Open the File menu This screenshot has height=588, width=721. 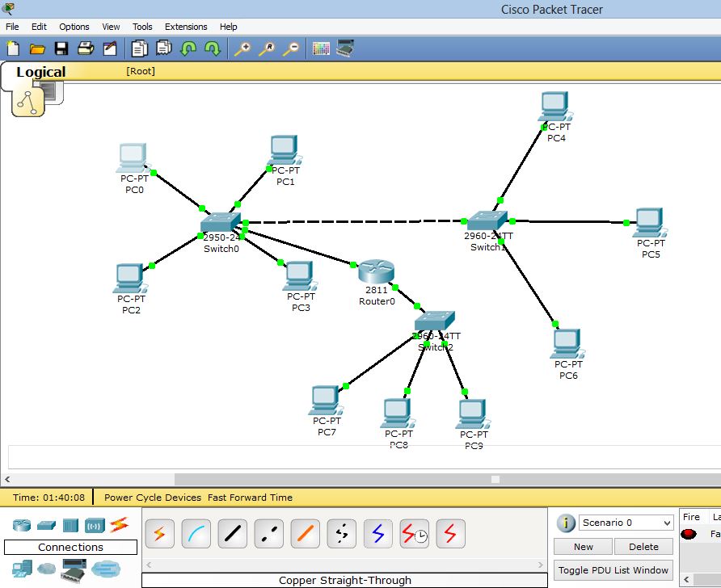pyautogui.click(x=12, y=27)
